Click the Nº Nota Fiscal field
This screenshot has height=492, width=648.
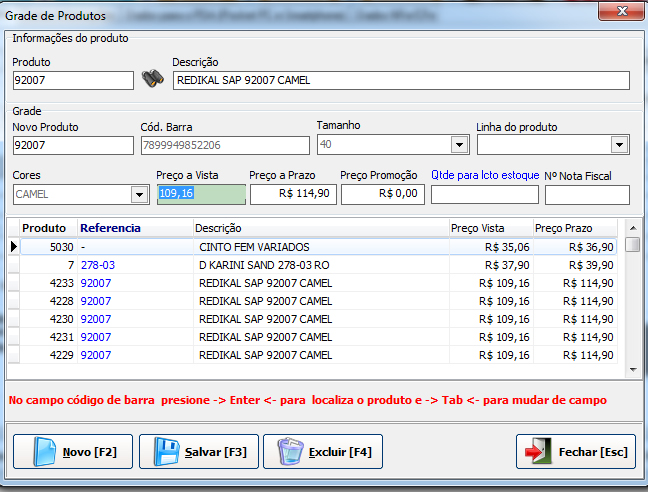pyautogui.click(x=587, y=194)
